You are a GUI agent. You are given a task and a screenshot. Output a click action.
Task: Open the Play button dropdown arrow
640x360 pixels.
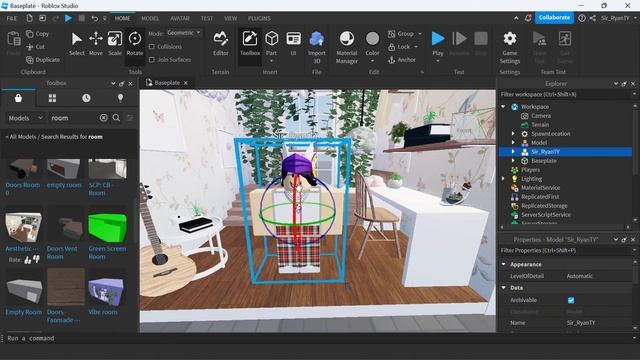click(438, 61)
